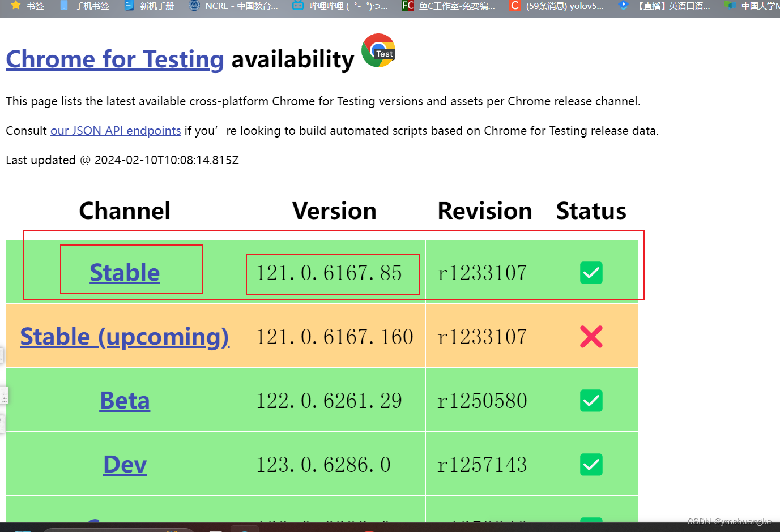This screenshot has width=780, height=532.
Task: Select version 122.0.6261.29
Action: (x=329, y=401)
